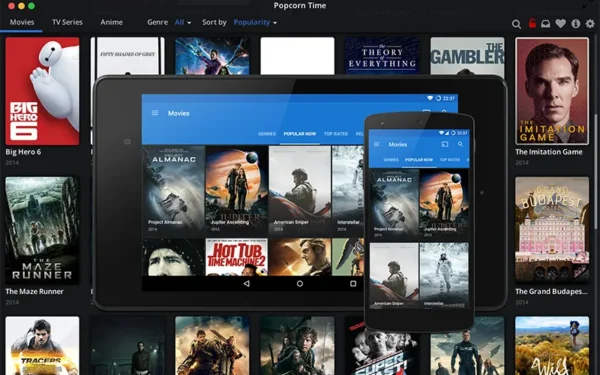600x375 pixels.
Task: Tap the search icon on the phone app
Action: click(460, 144)
